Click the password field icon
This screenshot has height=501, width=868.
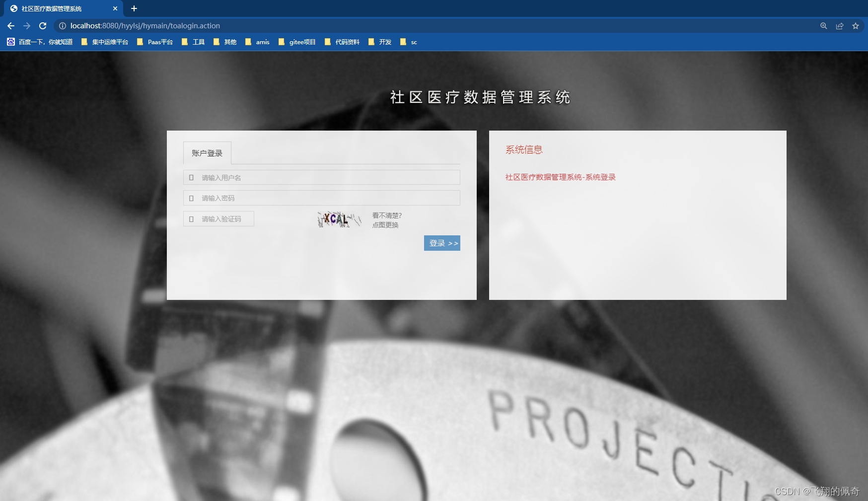(191, 198)
